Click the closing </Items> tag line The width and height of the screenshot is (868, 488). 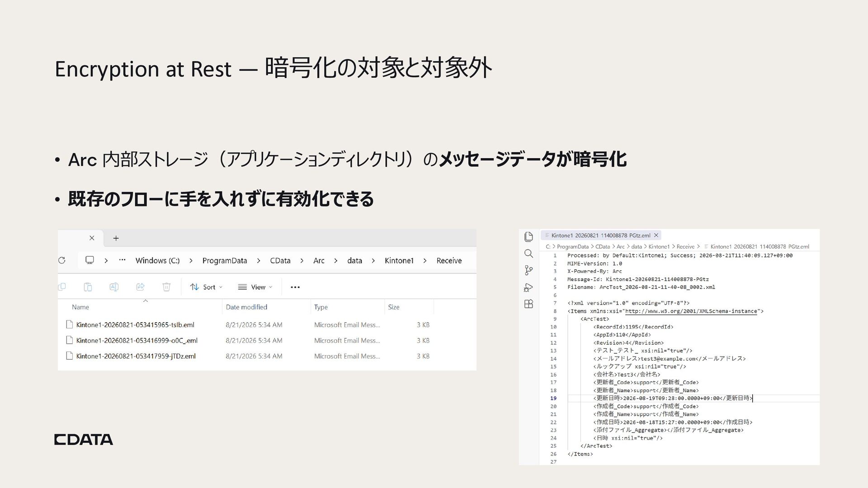pyautogui.click(x=580, y=454)
